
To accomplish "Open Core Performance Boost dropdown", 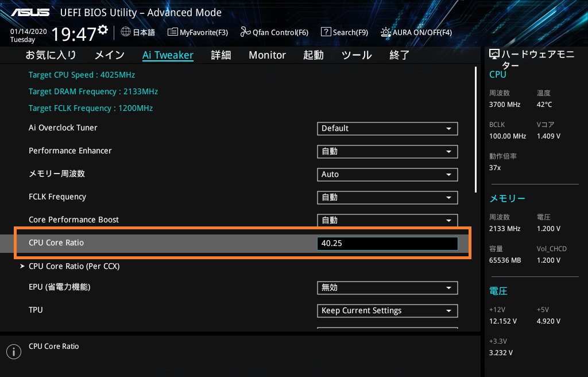I will tap(388, 220).
